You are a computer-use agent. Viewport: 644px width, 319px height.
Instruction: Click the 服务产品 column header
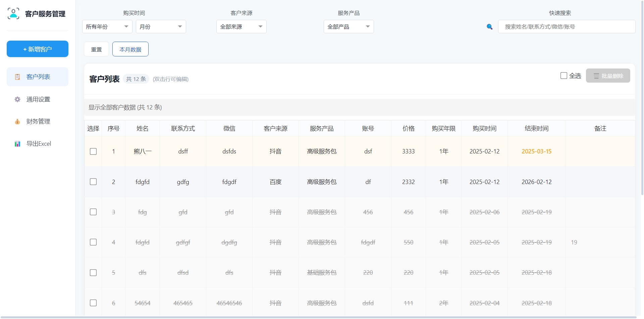322,129
